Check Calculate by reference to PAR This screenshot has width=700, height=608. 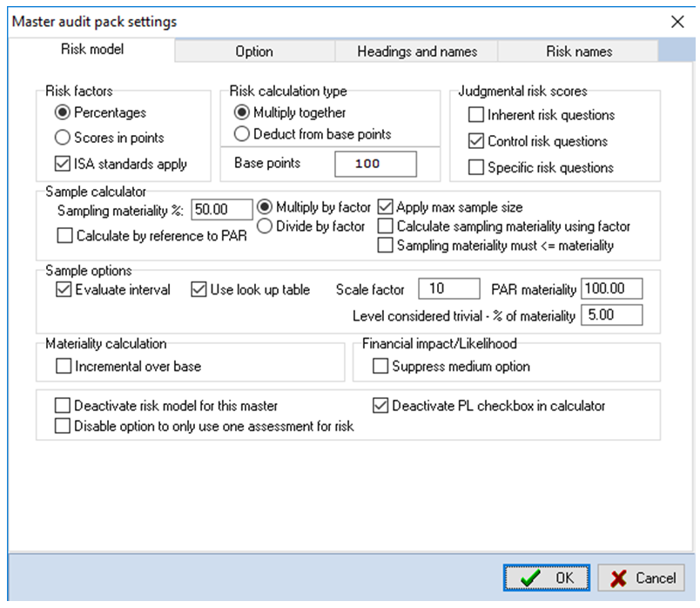[64, 235]
